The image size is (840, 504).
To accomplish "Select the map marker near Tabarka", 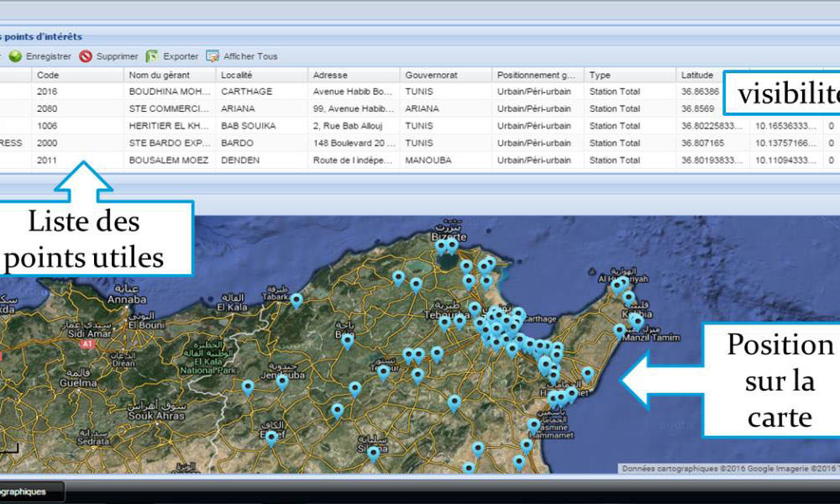I will click(x=296, y=299).
